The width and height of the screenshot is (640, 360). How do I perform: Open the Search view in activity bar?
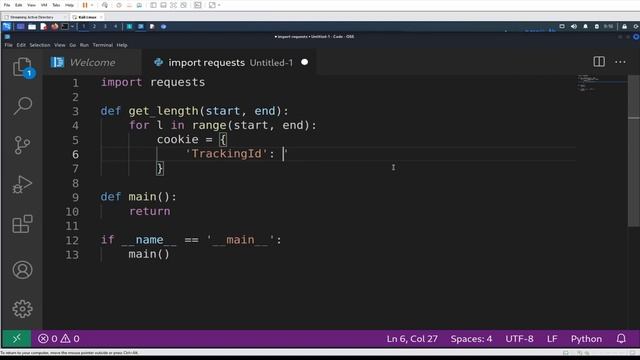(x=22, y=106)
